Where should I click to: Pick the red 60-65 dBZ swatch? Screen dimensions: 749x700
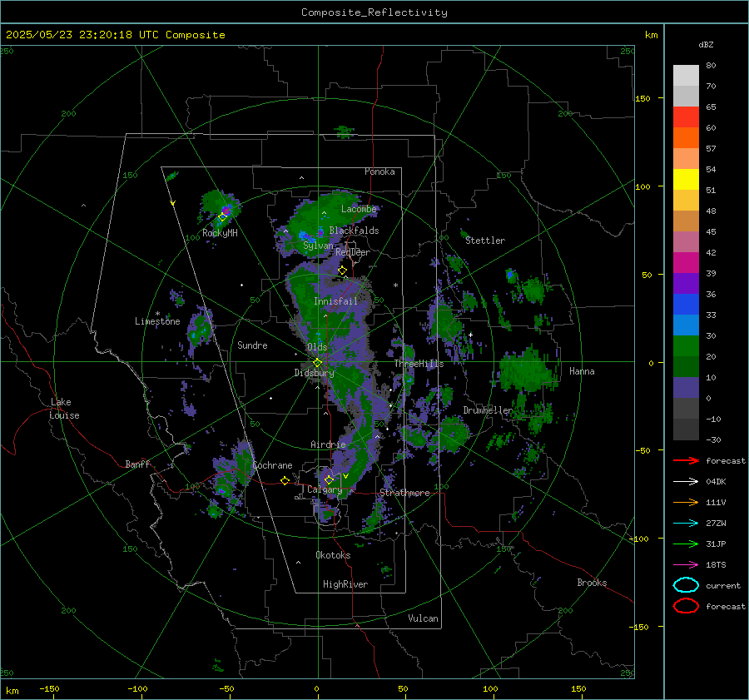tap(686, 117)
